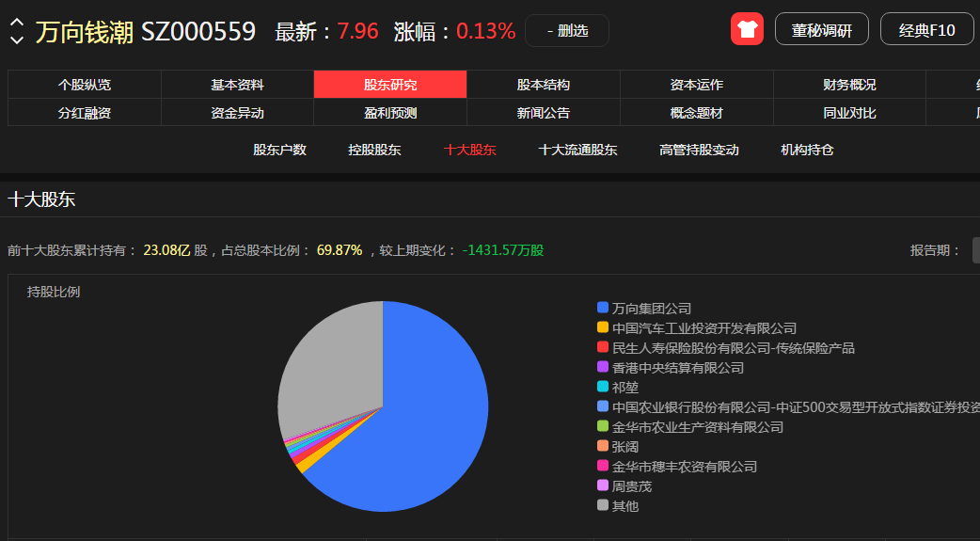Open the 分红融资 tab
Screen dimensions: 980x541
point(85,113)
